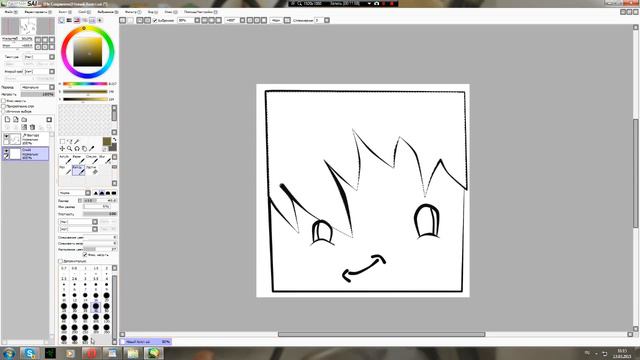Open the Canvas menu
The width and height of the screenshot is (640, 360).
coord(64,12)
